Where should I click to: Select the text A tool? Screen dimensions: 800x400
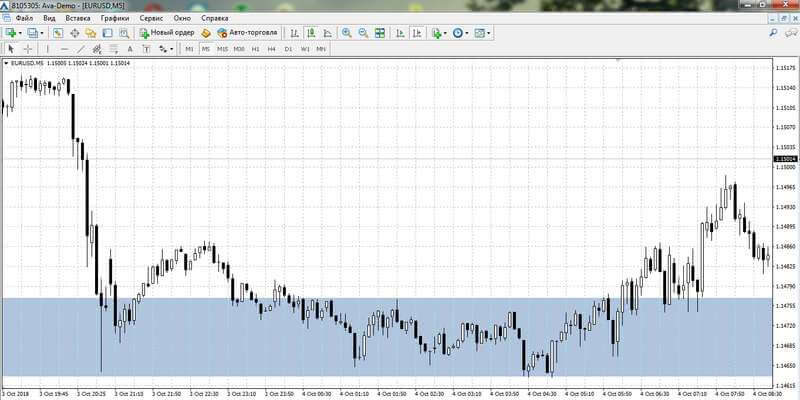click(x=130, y=49)
